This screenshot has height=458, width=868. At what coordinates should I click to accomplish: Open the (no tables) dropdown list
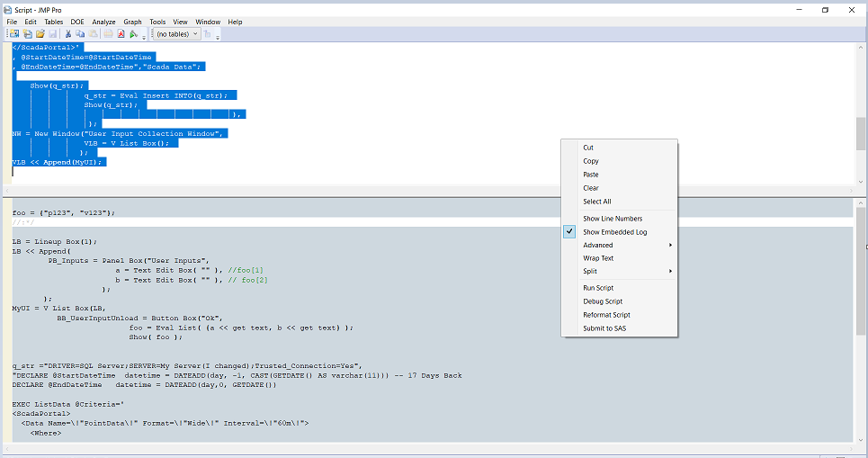[175, 34]
